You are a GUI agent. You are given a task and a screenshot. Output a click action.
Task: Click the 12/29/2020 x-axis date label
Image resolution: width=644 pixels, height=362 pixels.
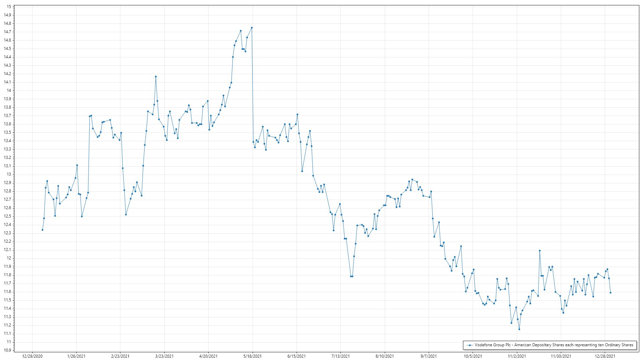(32, 356)
